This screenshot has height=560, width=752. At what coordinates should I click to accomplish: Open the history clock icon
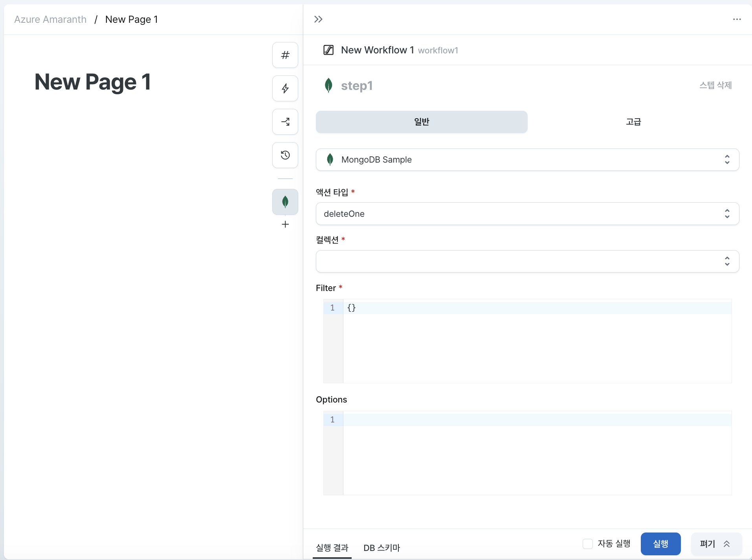click(x=285, y=155)
